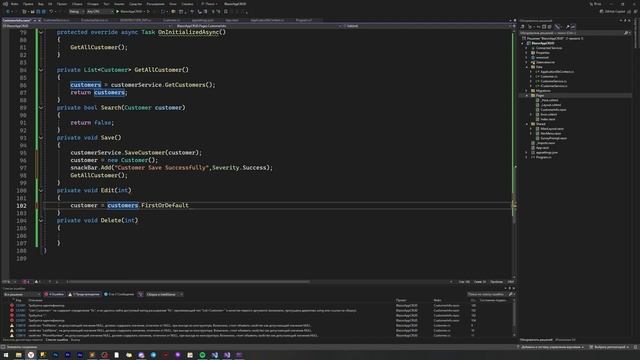640x360 pixels.
Task: Select _Layout.cshtml in Solution Explorer
Action: tap(551, 105)
